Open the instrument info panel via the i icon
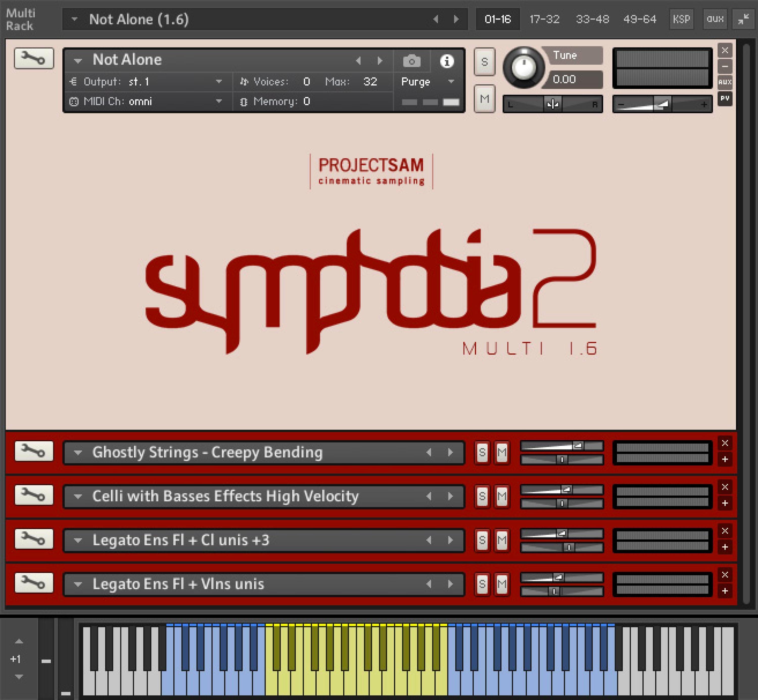Image resolution: width=758 pixels, height=700 pixels. pyautogui.click(x=447, y=61)
